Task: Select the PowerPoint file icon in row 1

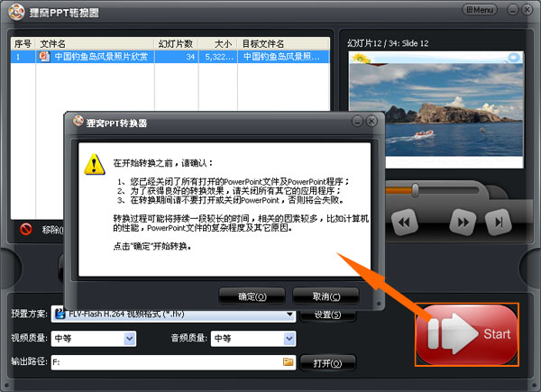Action: 44,56
